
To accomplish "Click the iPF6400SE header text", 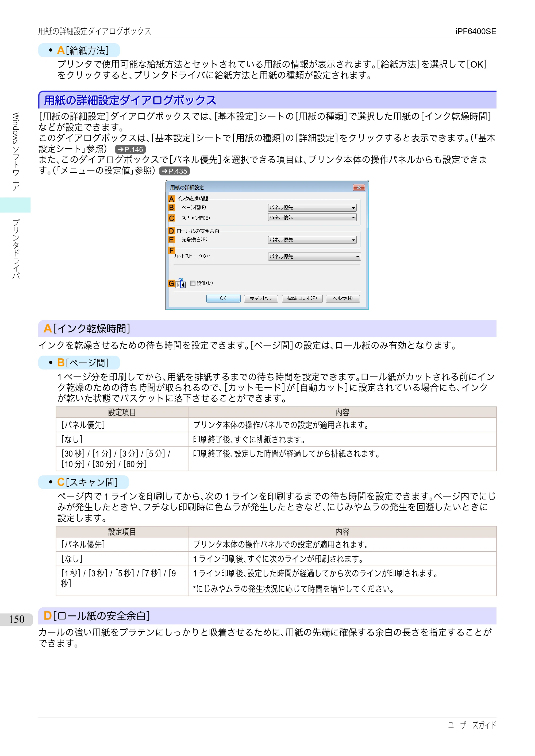I will tap(476, 32).
